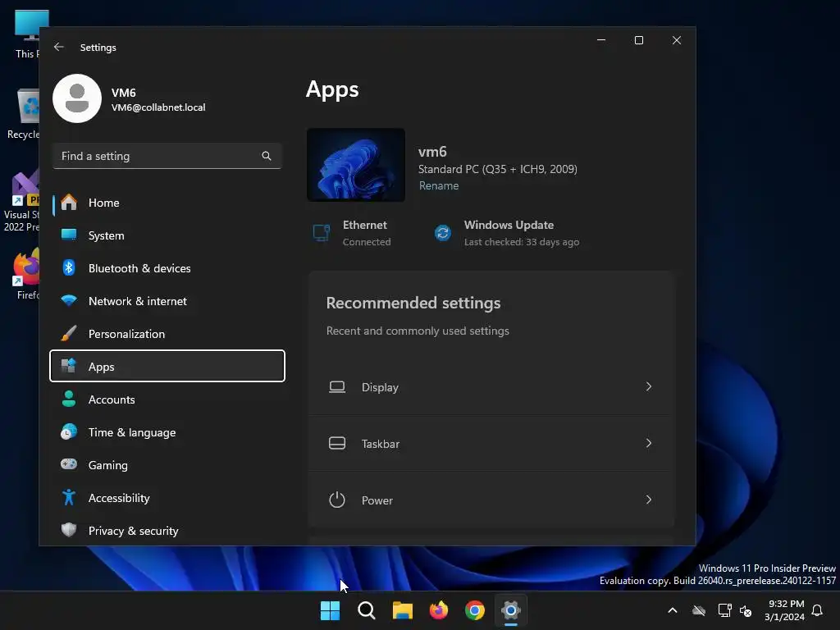Click the VM6 user avatar picture

77,98
